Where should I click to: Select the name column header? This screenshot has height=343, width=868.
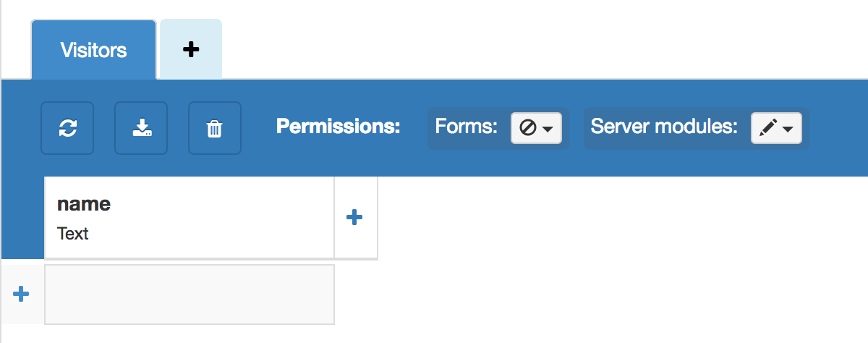point(84,204)
